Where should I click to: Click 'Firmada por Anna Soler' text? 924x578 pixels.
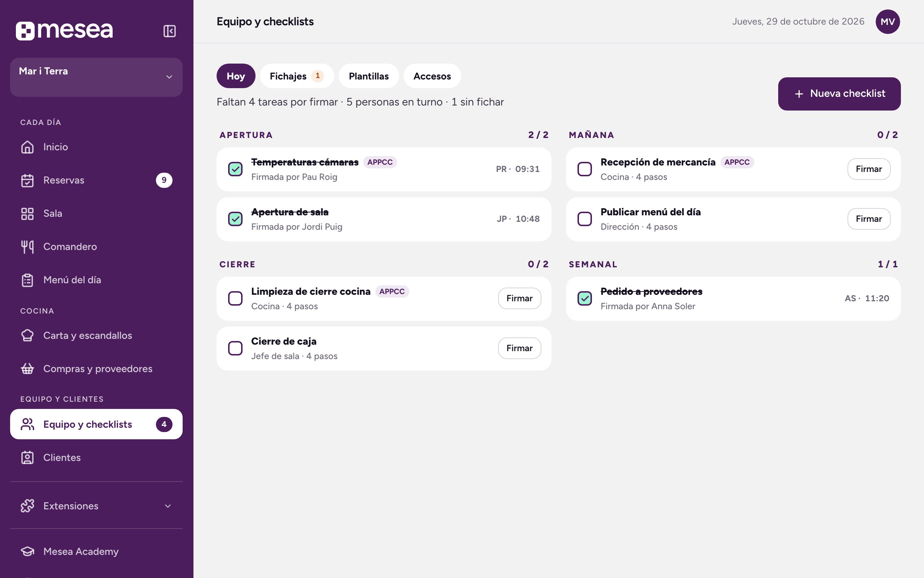click(648, 306)
